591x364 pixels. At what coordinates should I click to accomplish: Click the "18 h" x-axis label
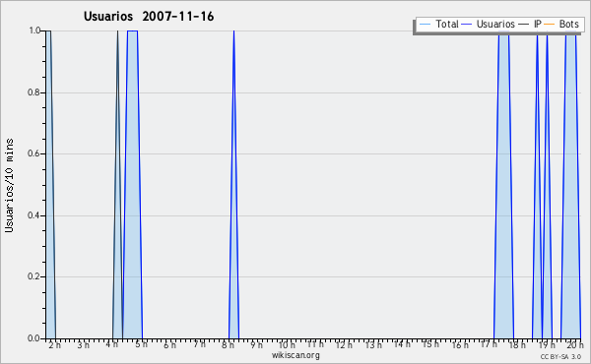tap(517, 344)
